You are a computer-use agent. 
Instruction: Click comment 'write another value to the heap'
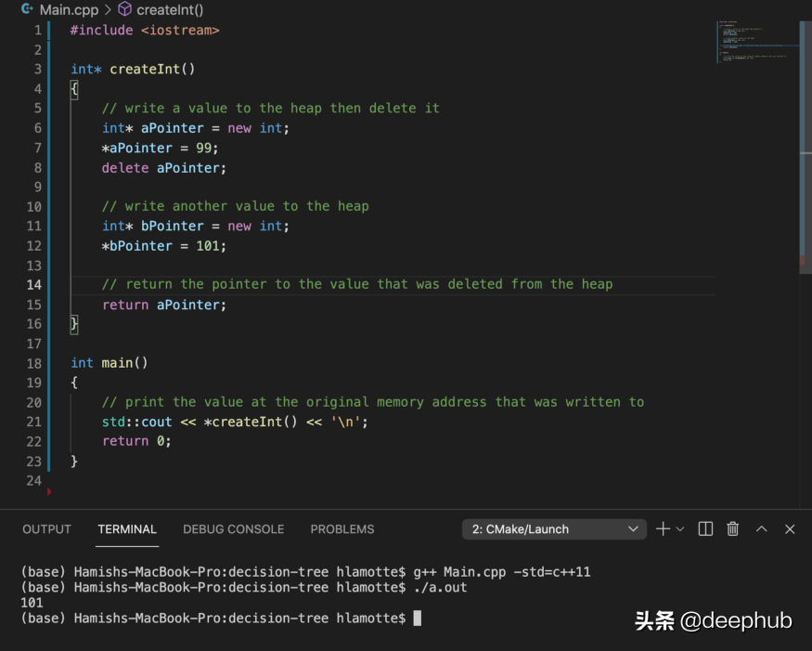coord(235,206)
